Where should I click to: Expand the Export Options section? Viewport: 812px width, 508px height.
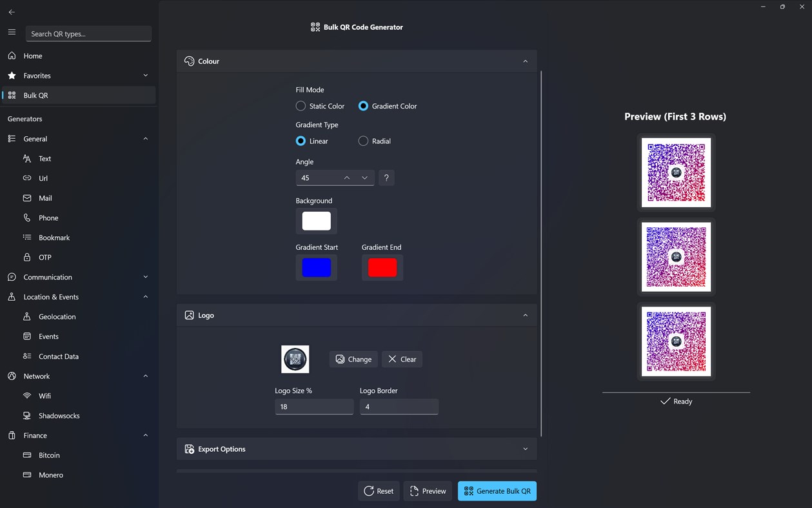click(x=525, y=449)
